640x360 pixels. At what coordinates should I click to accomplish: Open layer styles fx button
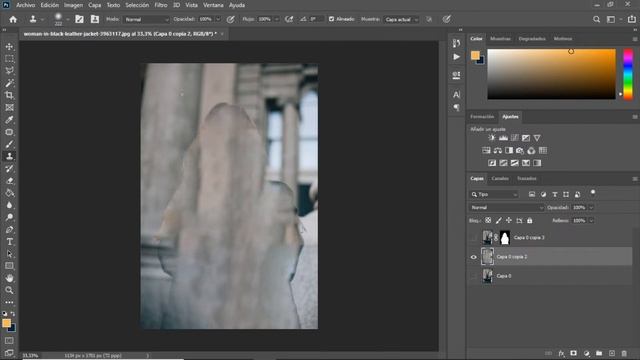[x=561, y=353]
